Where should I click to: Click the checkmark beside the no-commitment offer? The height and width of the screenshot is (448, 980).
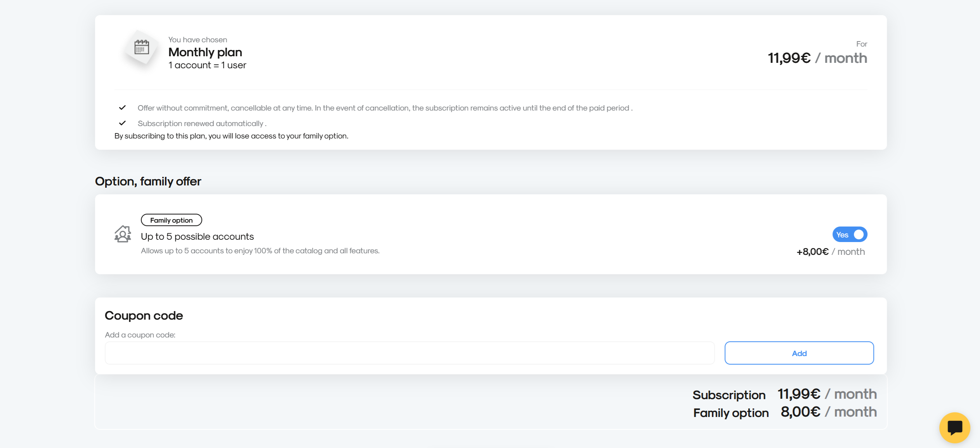pos(122,107)
